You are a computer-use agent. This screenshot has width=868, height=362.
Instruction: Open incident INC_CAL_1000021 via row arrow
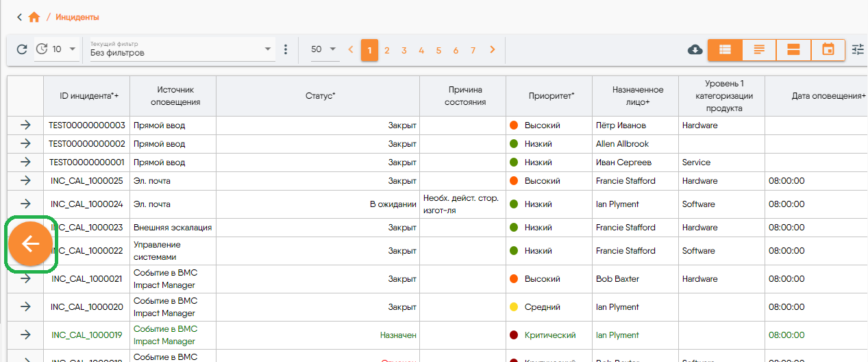(x=25, y=279)
